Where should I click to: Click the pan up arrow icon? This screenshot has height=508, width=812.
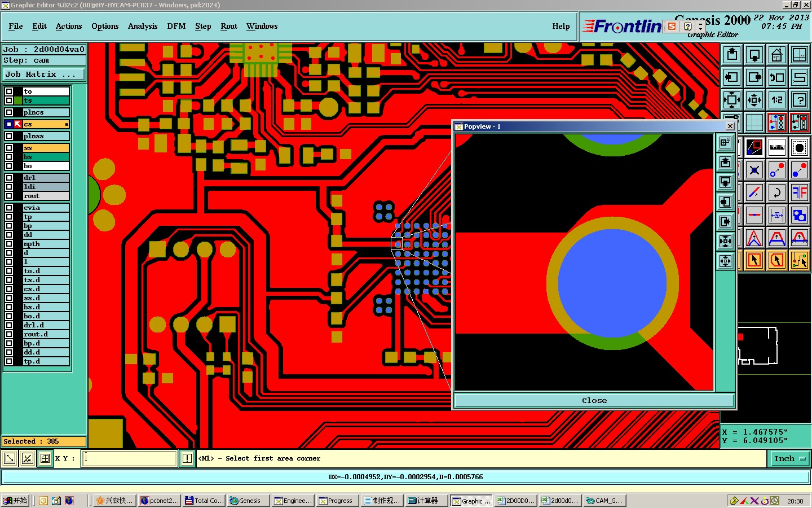[x=732, y=55]
